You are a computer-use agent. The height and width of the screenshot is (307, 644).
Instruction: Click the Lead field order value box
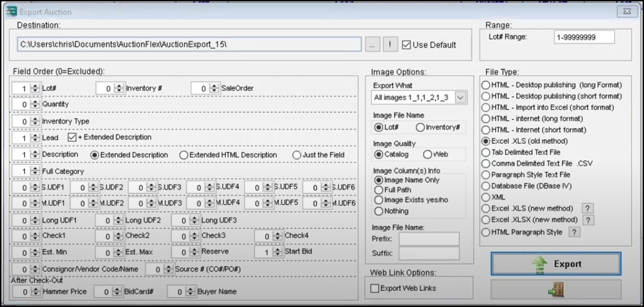(21, 138)
